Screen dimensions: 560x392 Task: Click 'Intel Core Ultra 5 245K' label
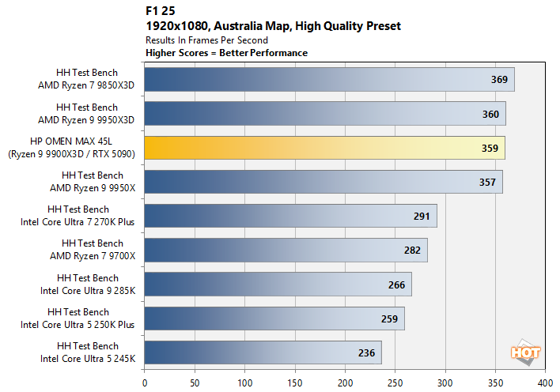[x=88, y=359]
